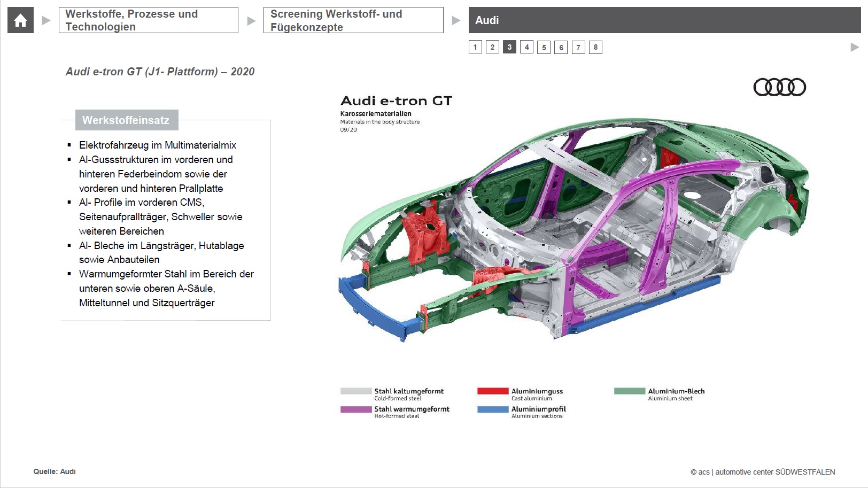Go to page 1
The image size is (868, 488).
pyautogui.click(x=475, y=47)
